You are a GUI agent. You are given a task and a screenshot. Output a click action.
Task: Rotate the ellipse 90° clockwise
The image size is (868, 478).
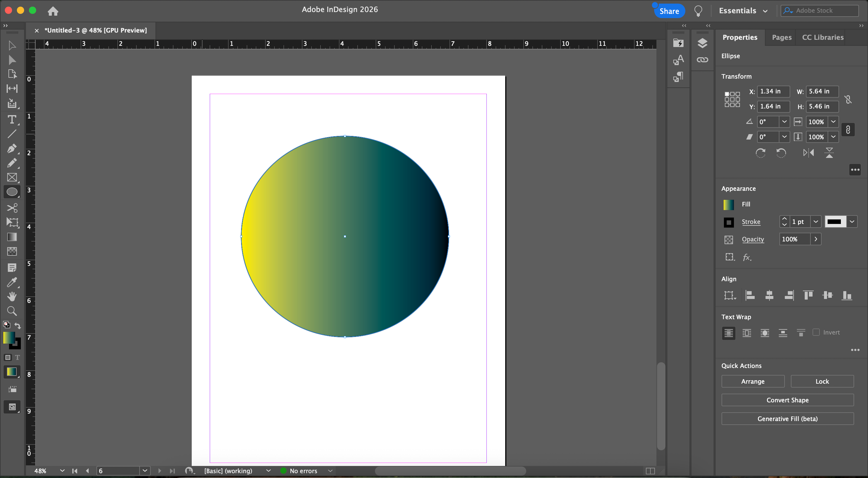(760, 153)
